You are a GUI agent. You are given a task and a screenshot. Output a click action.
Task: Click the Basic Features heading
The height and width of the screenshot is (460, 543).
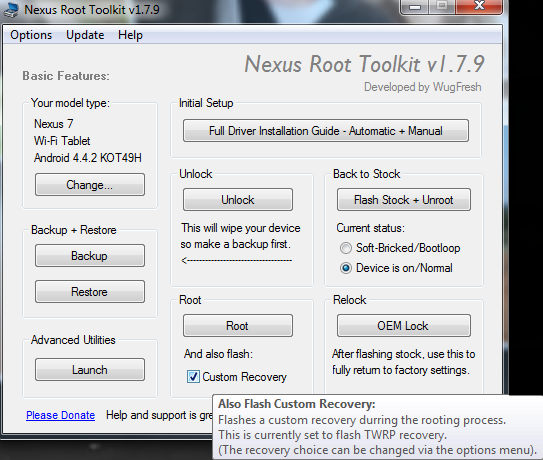tap(66, 76)
